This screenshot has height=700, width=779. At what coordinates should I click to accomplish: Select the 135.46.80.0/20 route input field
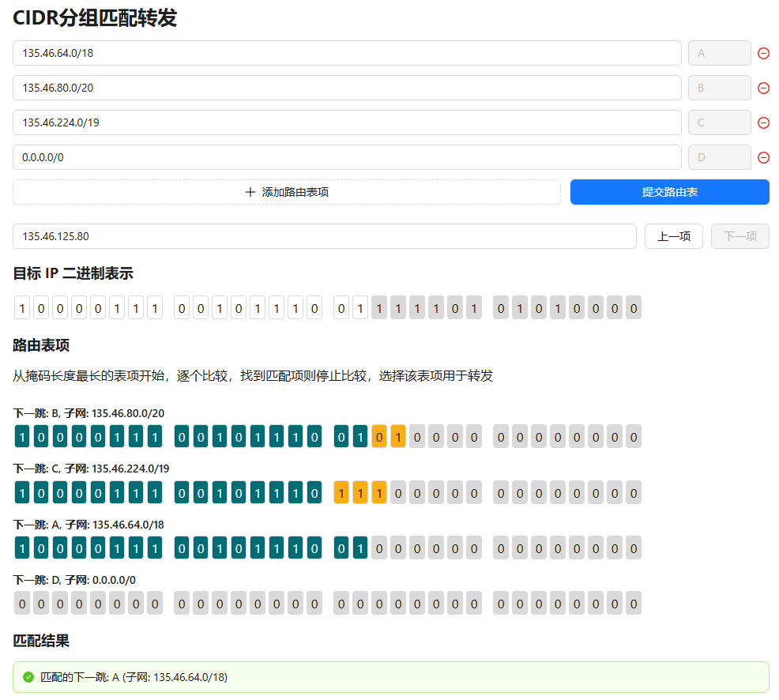click(x=346, y=88)
